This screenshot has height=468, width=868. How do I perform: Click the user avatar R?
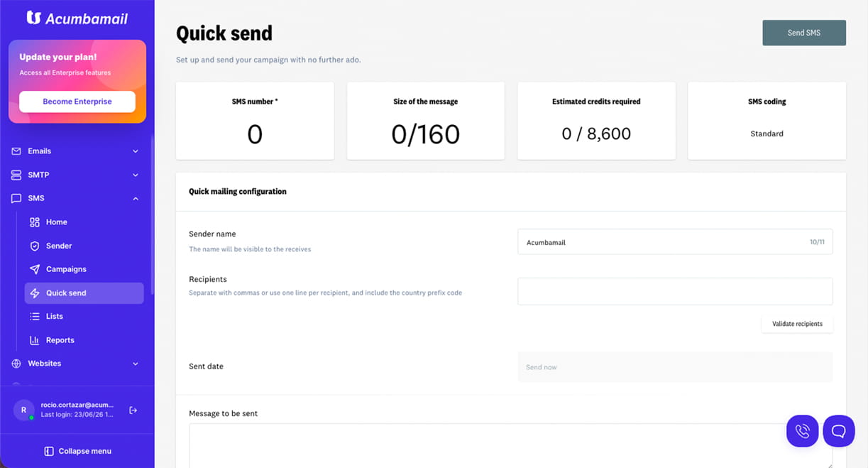click(23, 410)
